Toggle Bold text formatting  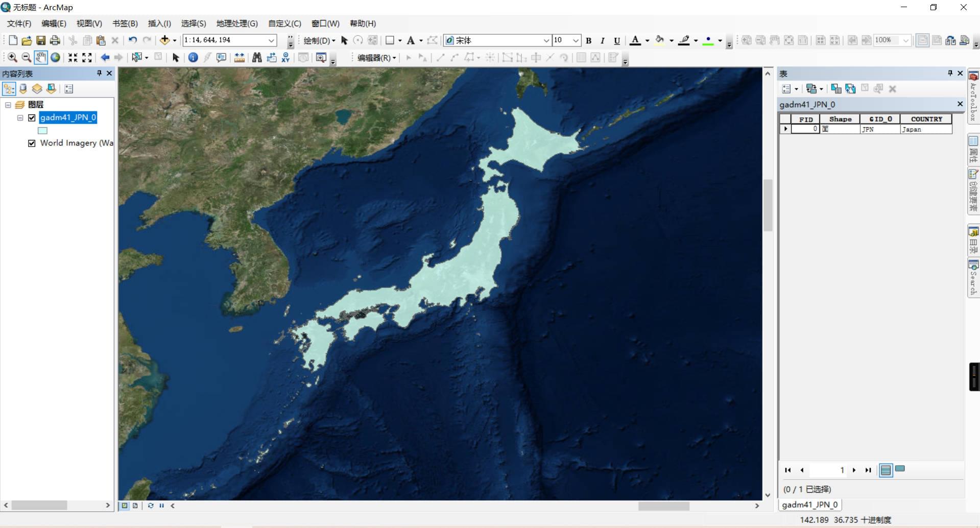pyautogui.click(x=589, y=40)
